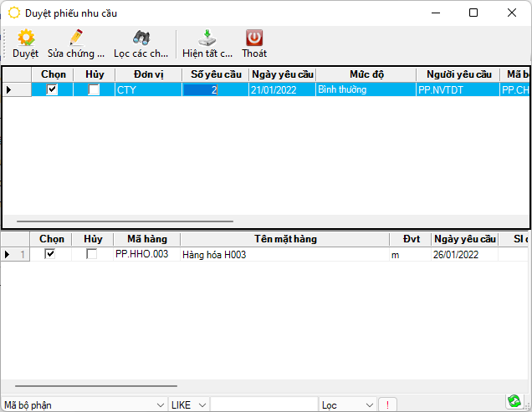The height and width of the screenshot is (412, 532).
Task: Click the app icon in title bar
Action: (x=14, y=13)
